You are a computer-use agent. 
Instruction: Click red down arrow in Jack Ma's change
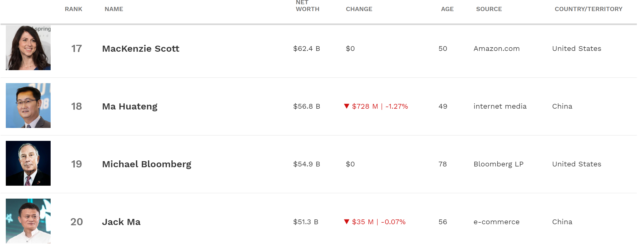pyautogui.click(x=347, y=222)
